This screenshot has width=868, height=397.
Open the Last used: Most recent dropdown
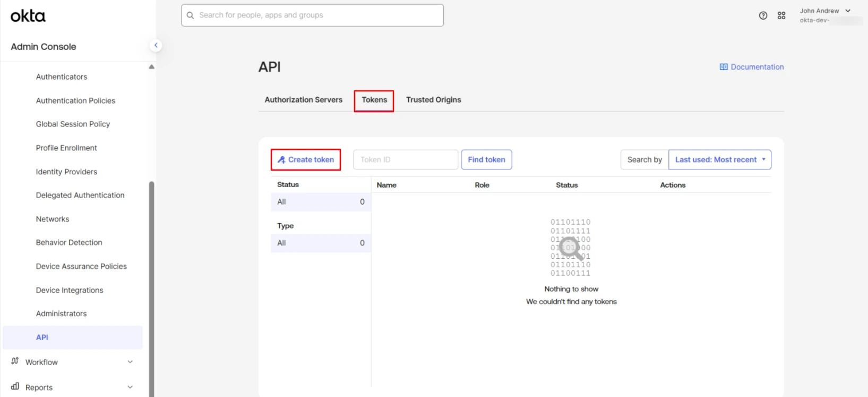pos(719,159)
